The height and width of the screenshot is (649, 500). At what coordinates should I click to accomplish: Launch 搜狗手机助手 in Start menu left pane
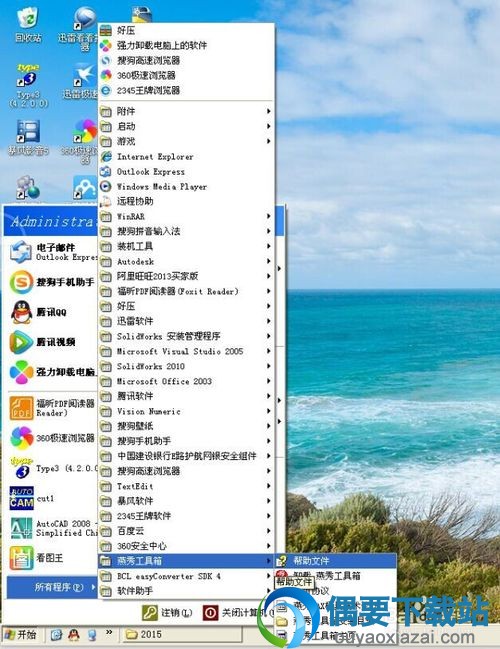[52, 282]
